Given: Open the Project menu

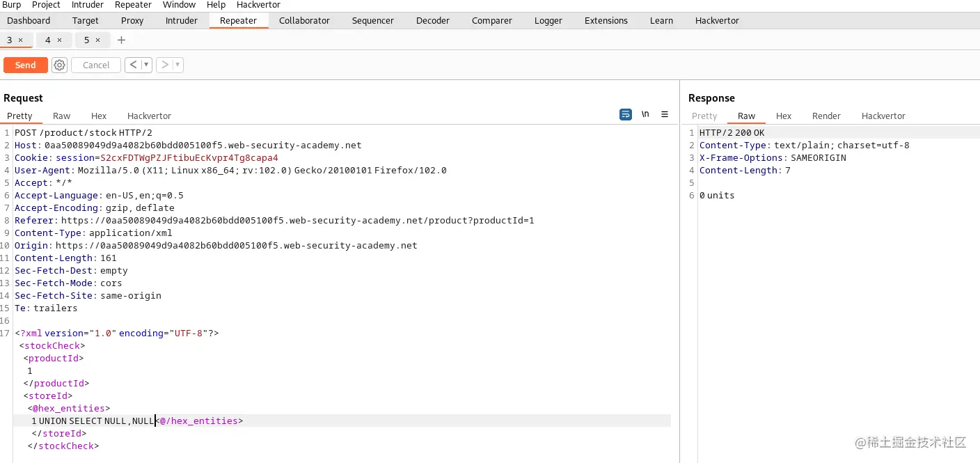Looking at the screenshot, I should click(x=46, y=5).
